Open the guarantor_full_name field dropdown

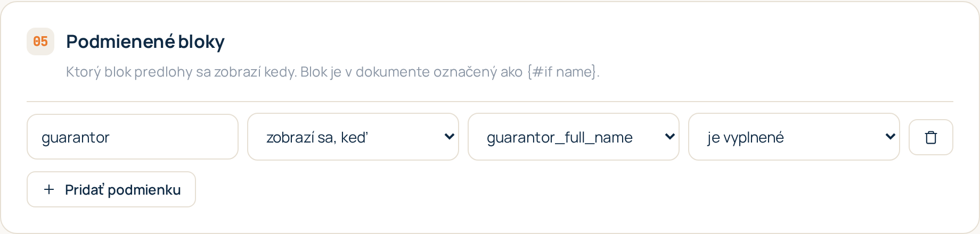tap(574, 137)
